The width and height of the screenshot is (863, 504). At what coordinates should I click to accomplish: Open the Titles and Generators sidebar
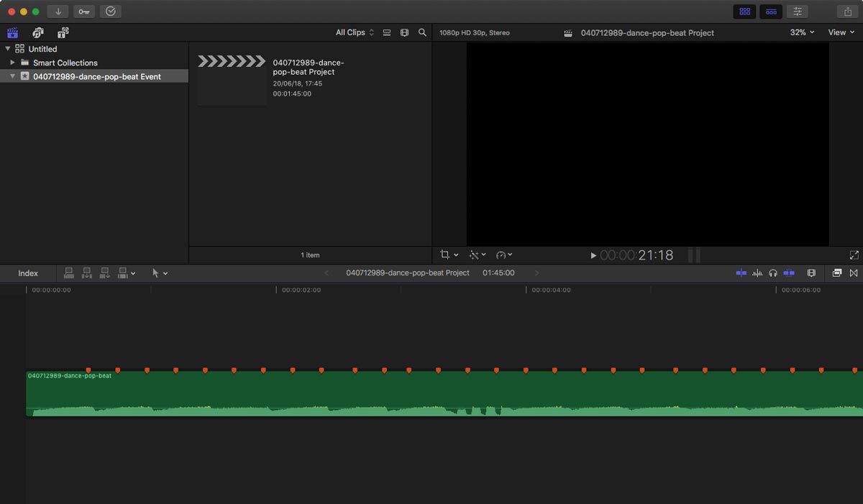point(63,32)
